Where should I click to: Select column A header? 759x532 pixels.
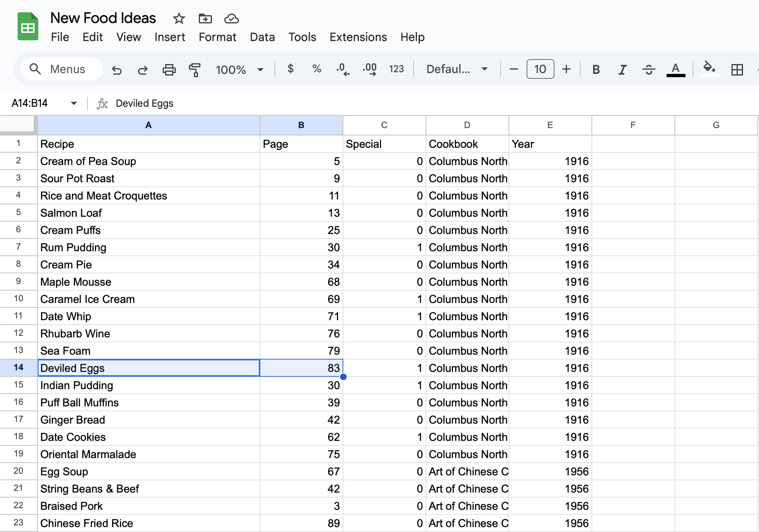coord(149,125)
